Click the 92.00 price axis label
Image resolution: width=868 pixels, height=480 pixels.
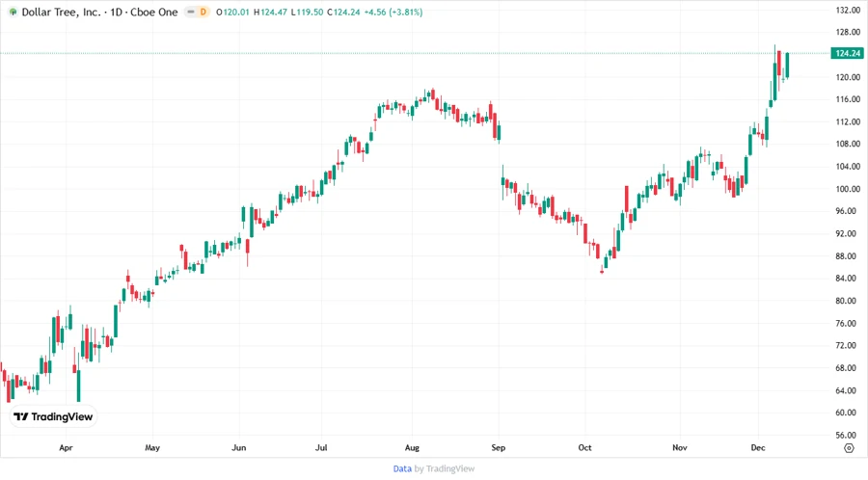[x=848, y=233]
